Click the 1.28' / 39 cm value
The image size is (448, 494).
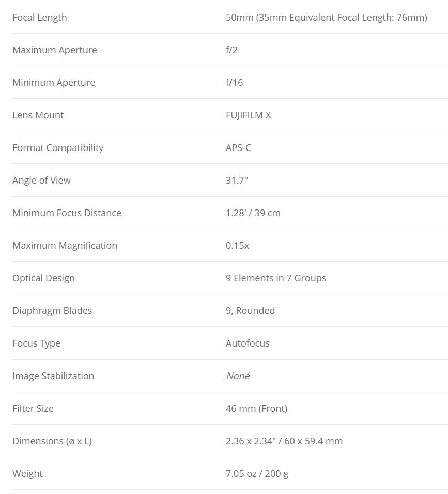point(253,213)
